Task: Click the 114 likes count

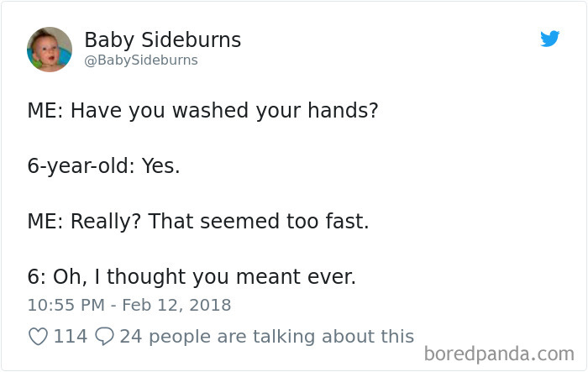Action: click(x=71, y=337)
